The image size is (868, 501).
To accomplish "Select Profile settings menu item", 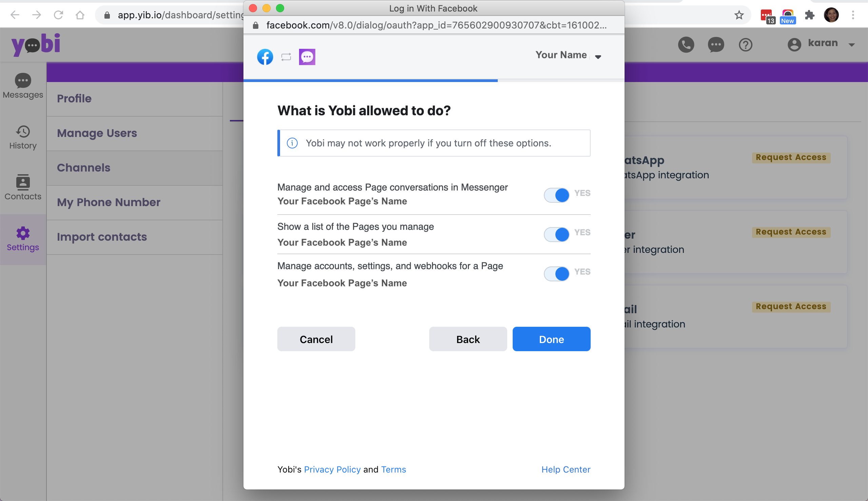I will tap(135, 99).
